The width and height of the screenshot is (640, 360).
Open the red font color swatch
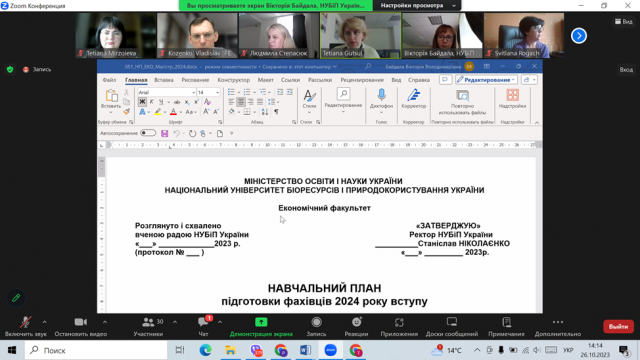[x=173, y=112]
